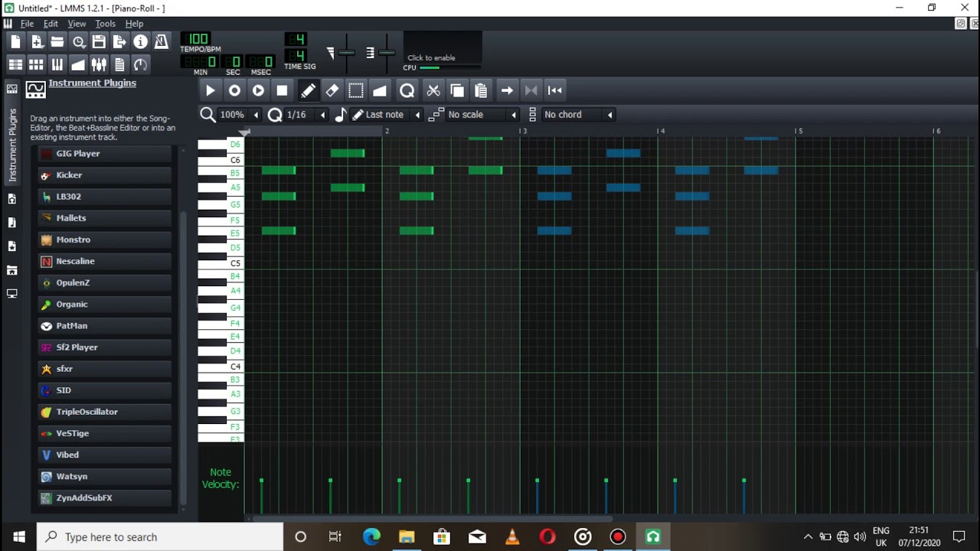Toggle the metronome icon
The width and height of the screenshot is (980, 551).
161,41
